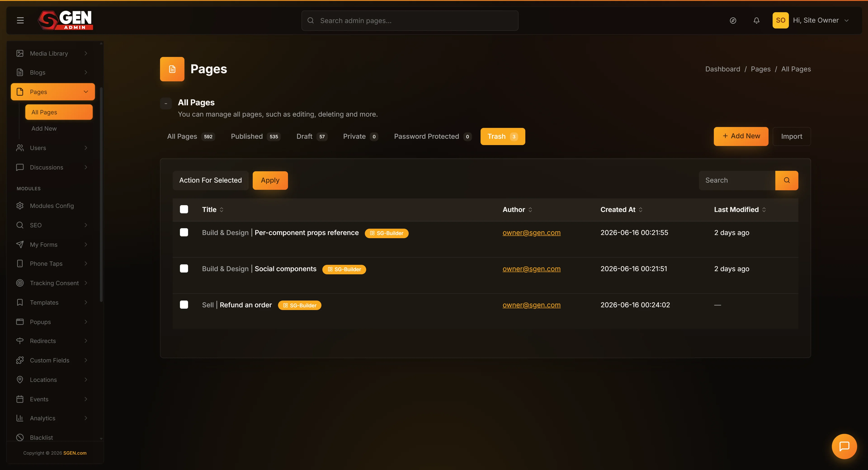The height and width of the screenshot is (470, 868).
Task: Click the My Forms paper-plane icon
Action: pos(20,244)
